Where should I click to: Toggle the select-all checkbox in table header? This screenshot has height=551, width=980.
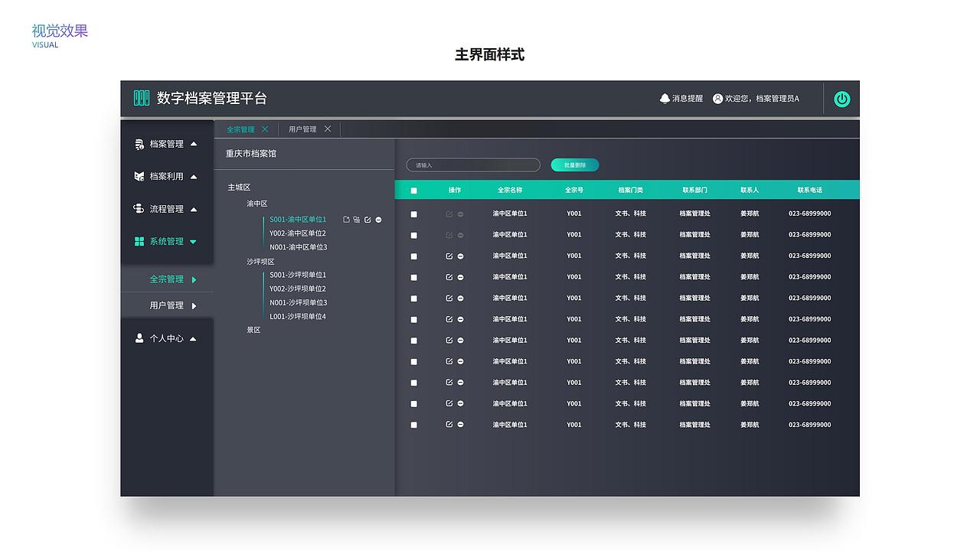413,189
